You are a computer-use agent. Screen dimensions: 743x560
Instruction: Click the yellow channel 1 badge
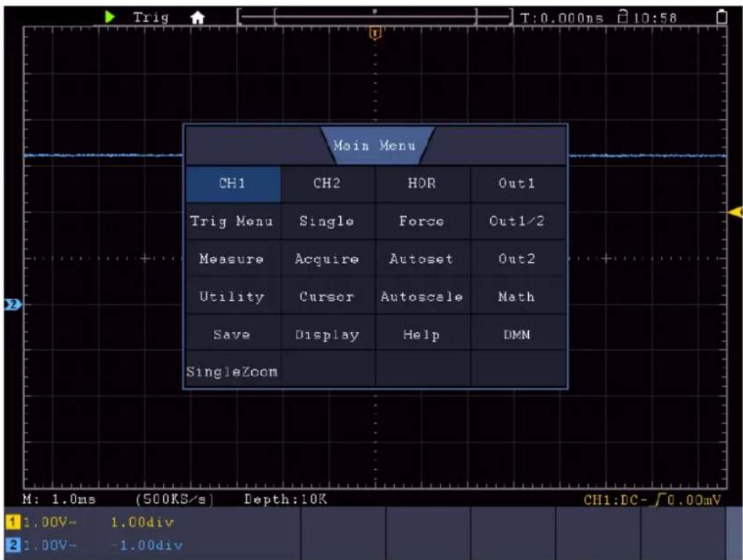(12, 522)
